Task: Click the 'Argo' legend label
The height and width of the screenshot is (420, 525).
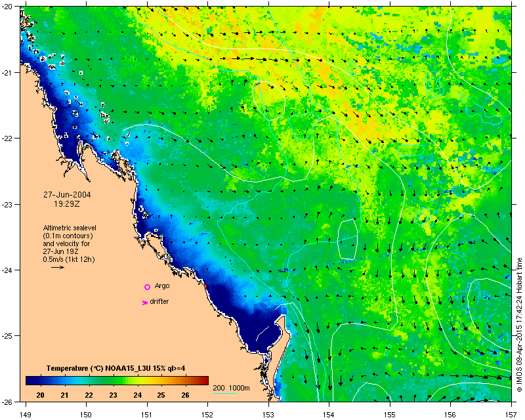Action: pyautogui.click(x=162, y=286)
